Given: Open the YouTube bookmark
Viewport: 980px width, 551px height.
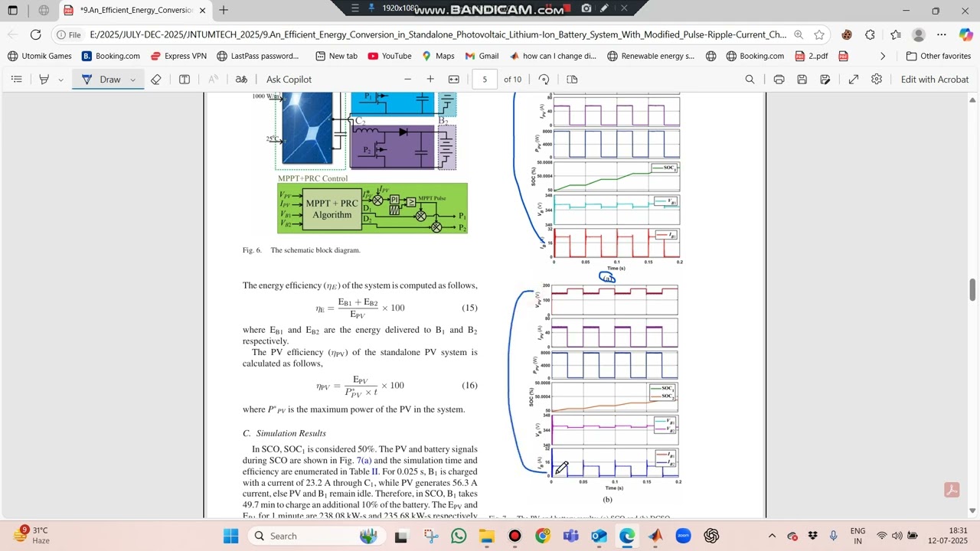Looking at the screenshot, I should click(x=389, y=56).
